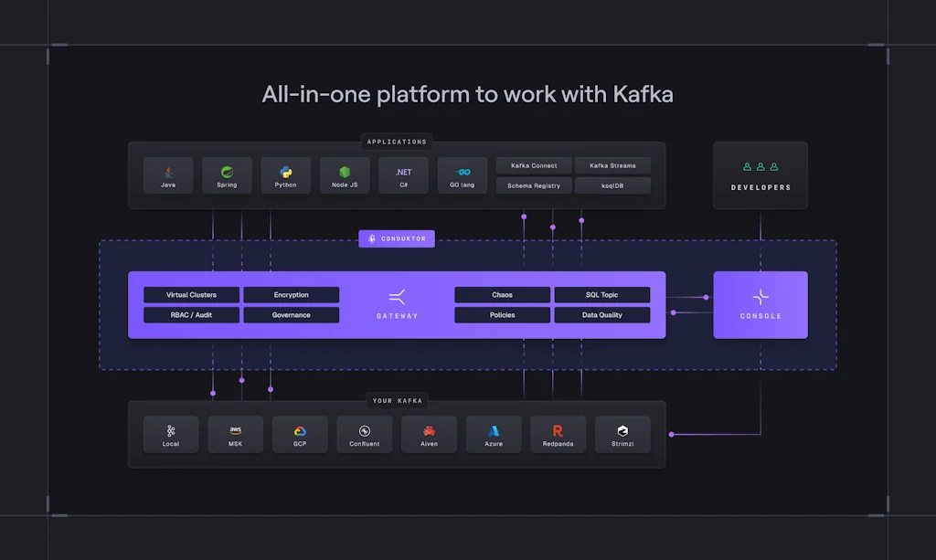Select the Schema Registry label
Screen dimensions: 936x560
(x=534, y=185)
